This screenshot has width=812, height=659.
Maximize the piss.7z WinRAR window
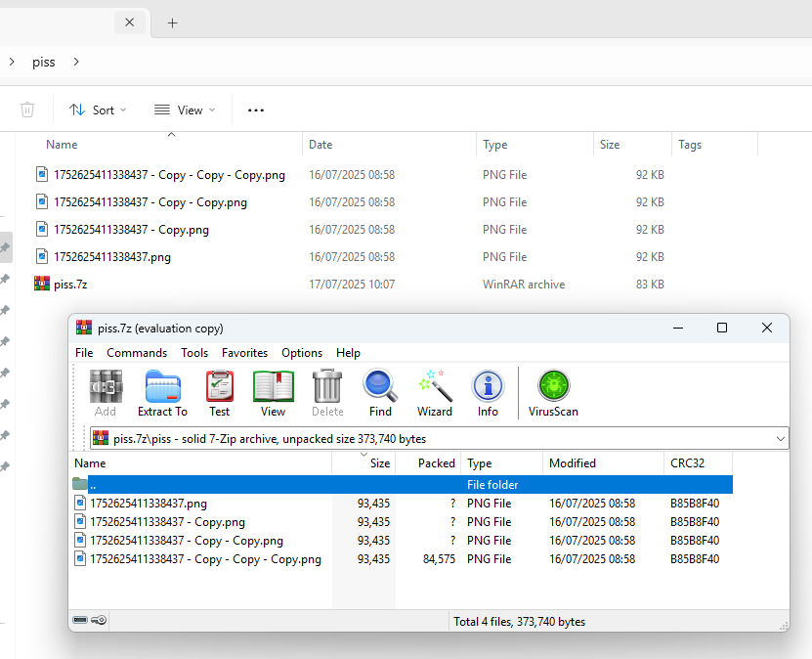[x=722, y=328]
